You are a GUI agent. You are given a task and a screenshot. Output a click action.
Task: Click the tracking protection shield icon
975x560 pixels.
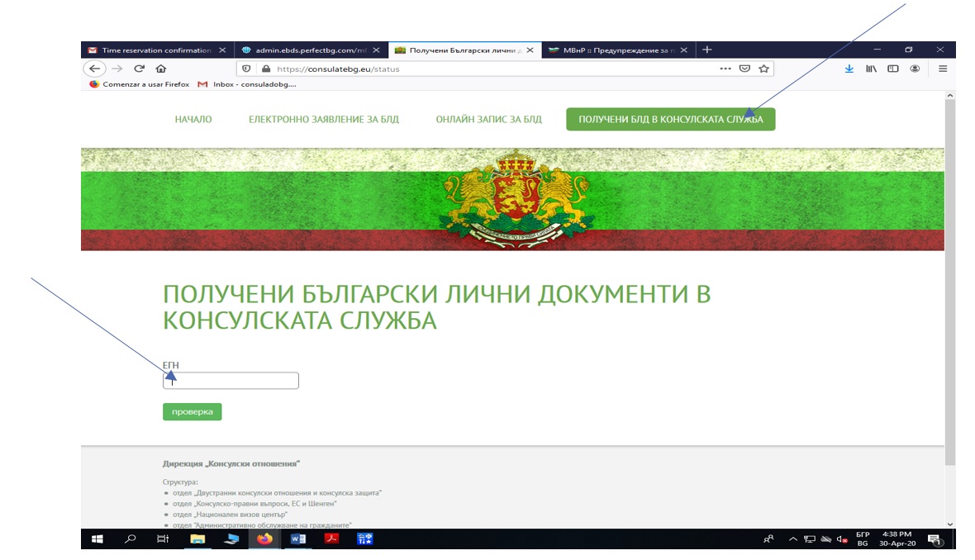click(x=247, y=69)
